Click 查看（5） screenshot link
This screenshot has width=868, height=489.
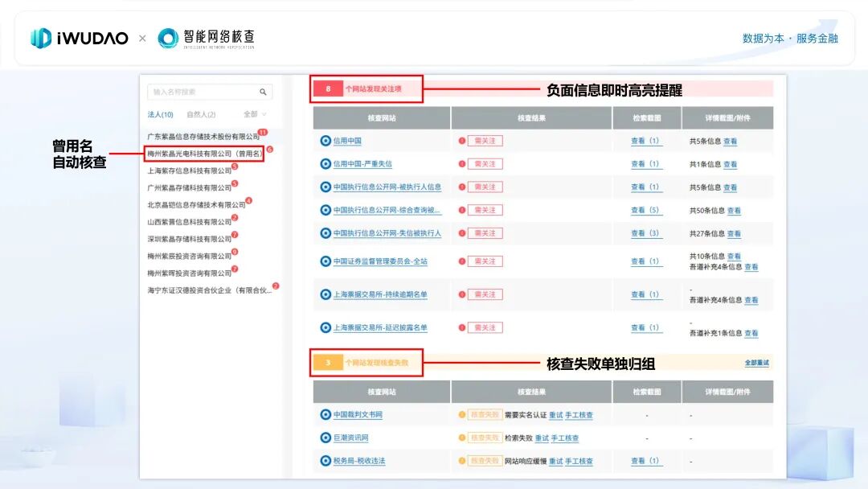point(645,210)
